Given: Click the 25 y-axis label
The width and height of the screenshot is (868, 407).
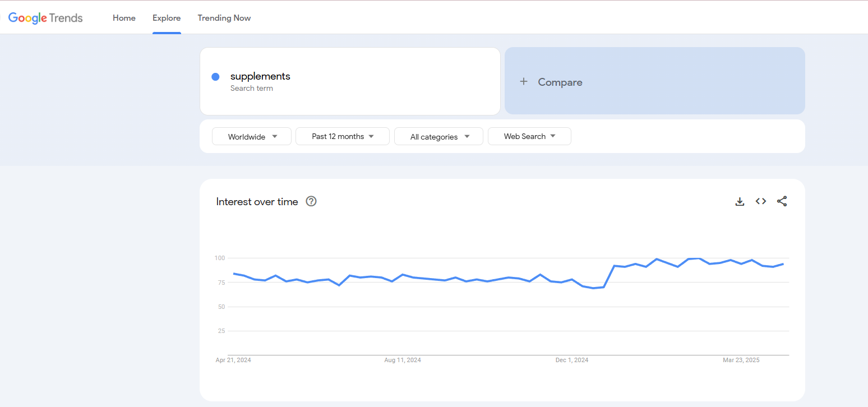Looking at the screenshot, I should point(221,331).
